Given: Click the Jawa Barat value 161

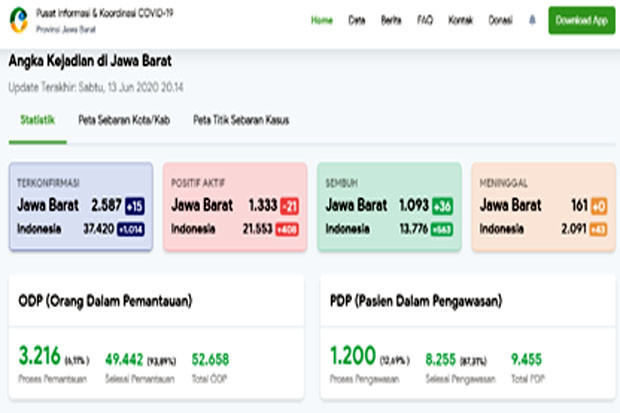Looking at the screenshot, I should 579,205.
